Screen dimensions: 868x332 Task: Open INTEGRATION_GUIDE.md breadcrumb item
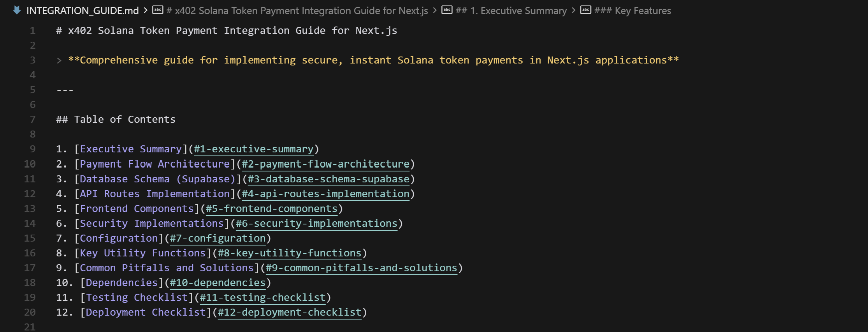[83, 11]
